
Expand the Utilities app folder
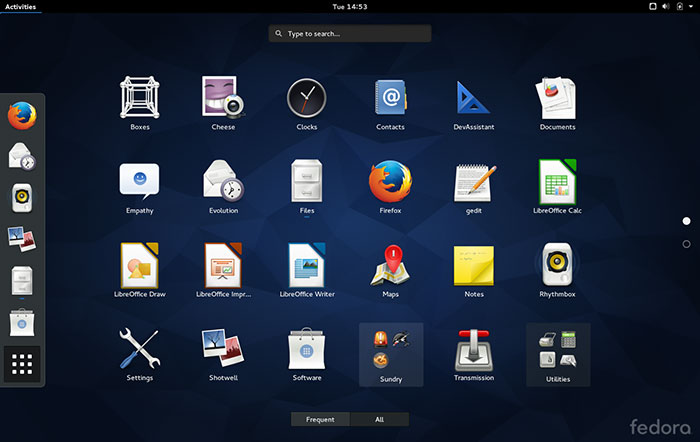pyautogui.click(x=558, y=352)
